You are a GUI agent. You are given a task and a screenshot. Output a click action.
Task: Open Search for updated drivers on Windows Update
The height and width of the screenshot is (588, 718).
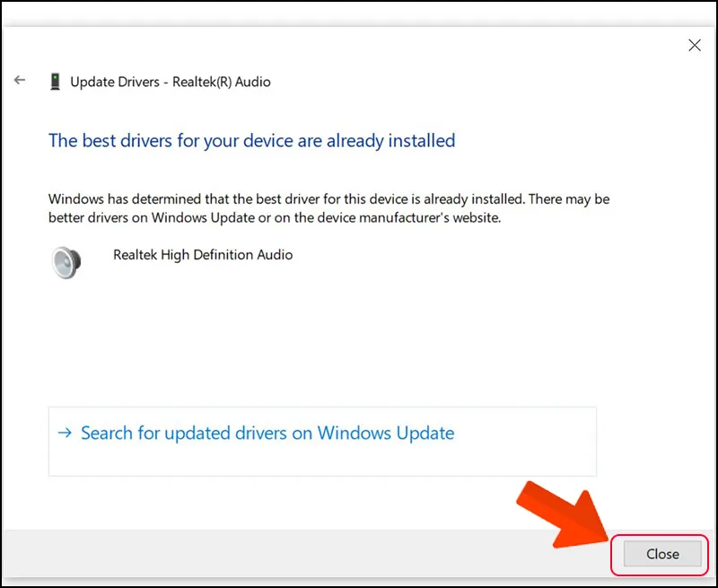pos(267,433)
